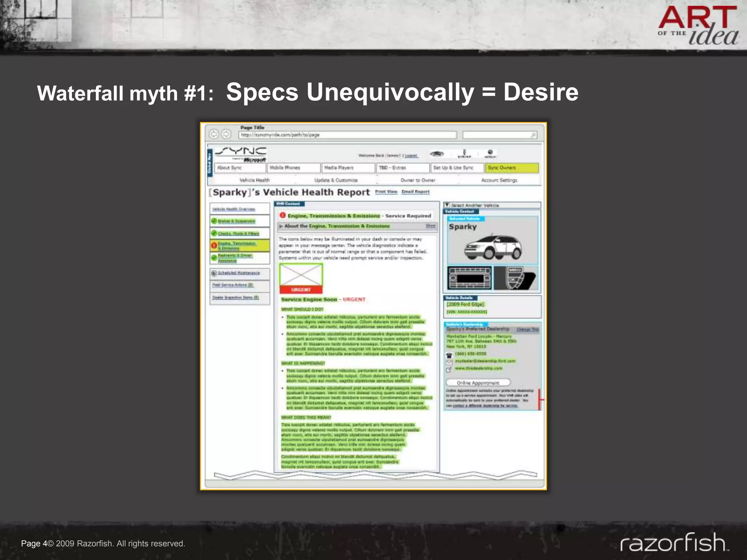Open Restraints & Driver Assistance sidebar link
Viewport: 747px width, 560px height.
pos(235,258)
